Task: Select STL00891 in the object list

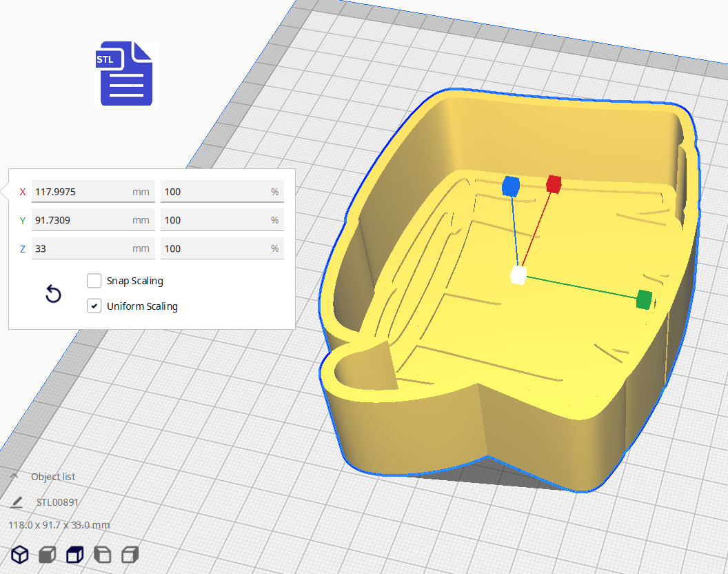Action: (58, 502)
